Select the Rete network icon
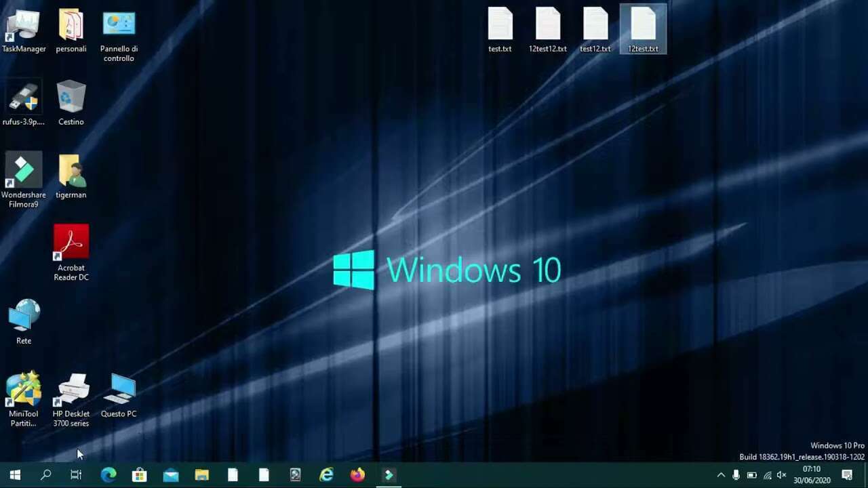 point(24,322)
